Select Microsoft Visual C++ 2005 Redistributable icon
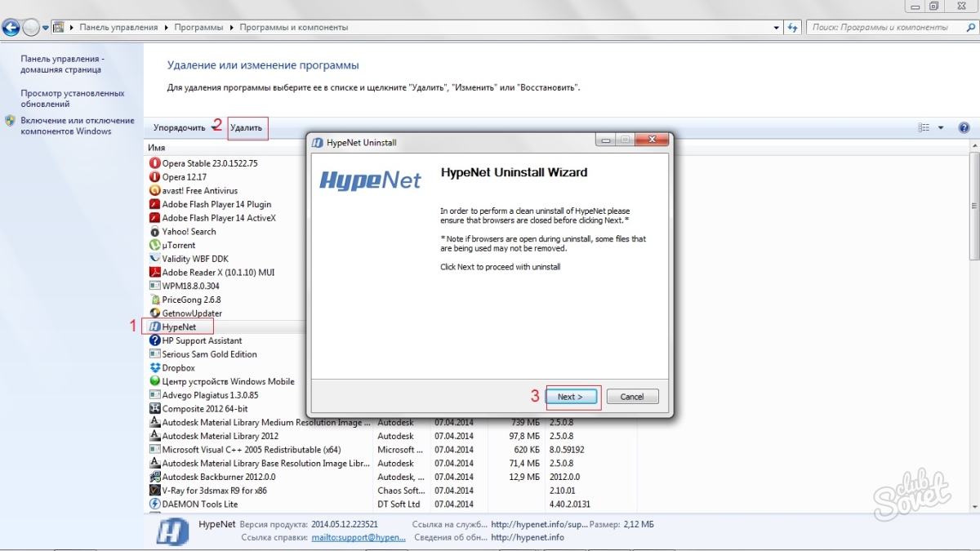This screenshot has width=980, height=551. pyautogui.click(x=155, y=450)
